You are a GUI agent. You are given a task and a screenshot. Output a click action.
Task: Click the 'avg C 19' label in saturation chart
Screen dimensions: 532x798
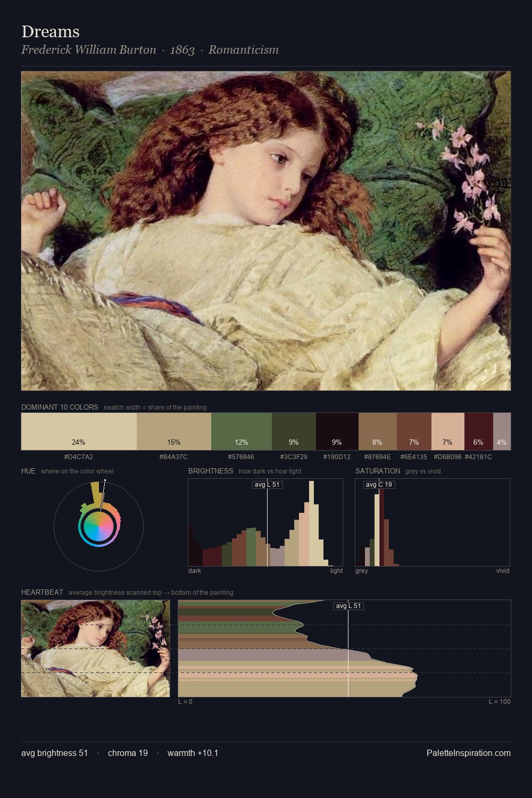[x=379, y=485]
